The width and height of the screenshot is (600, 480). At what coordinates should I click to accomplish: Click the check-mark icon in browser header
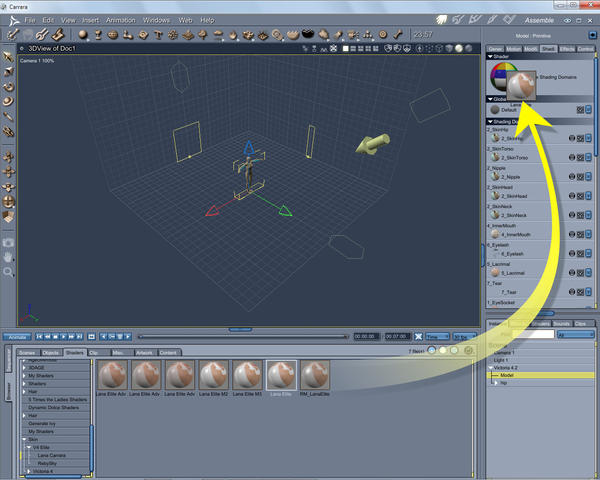coord(468,350)
